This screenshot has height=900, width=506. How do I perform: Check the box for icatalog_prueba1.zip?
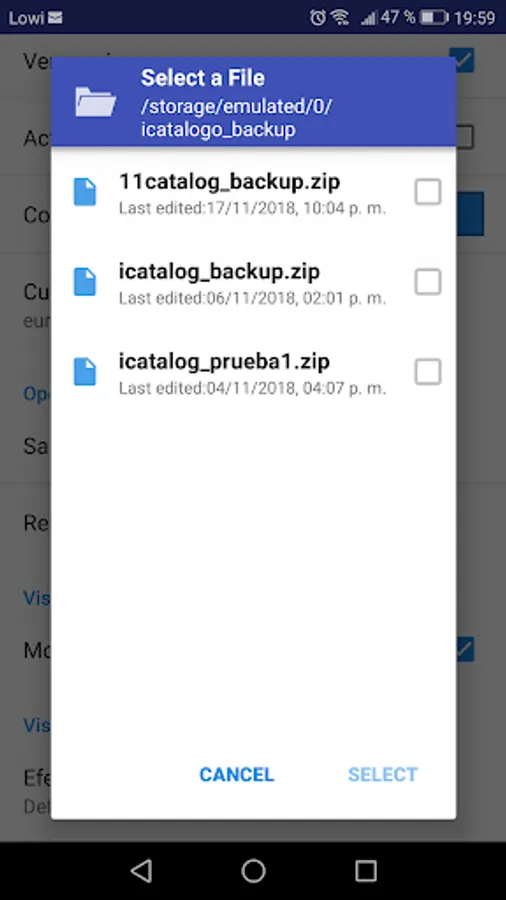tap(428, 372)
